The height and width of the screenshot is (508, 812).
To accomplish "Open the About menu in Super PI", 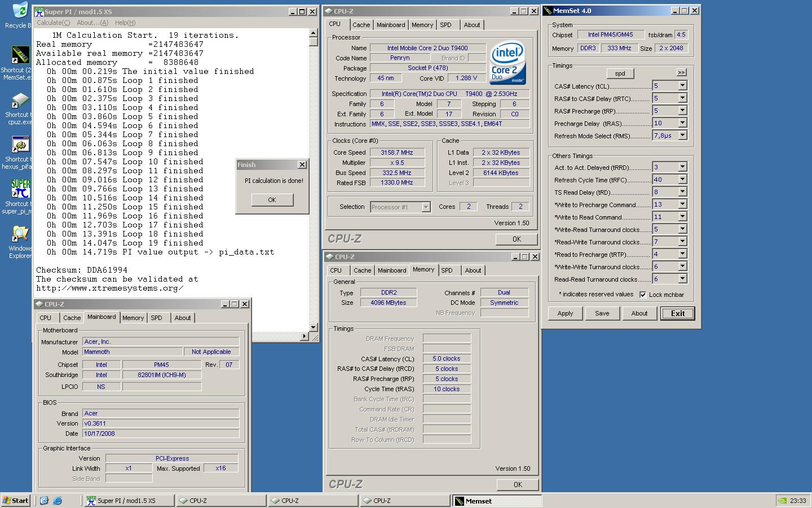I will point(92,23).
